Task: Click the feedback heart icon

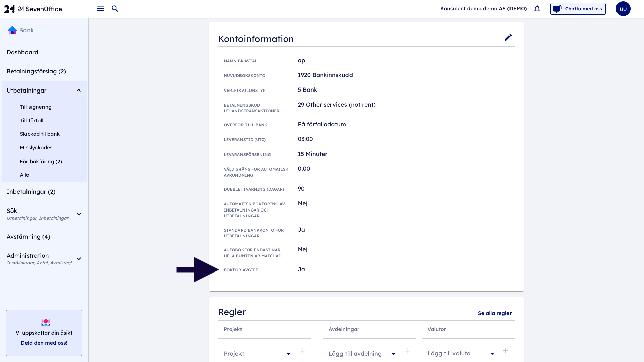Action: coord(46,322)
